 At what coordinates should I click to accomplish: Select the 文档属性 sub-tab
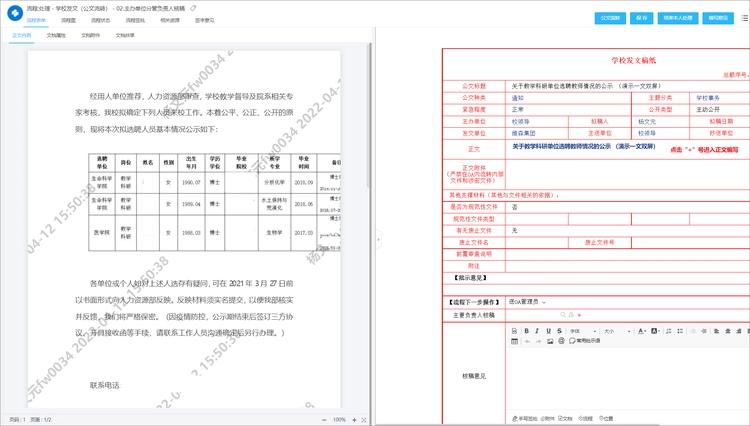[x=56, y=34]
